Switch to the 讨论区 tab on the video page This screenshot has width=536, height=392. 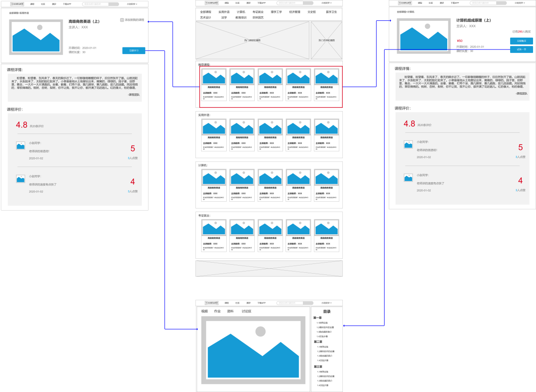(247, 311)
